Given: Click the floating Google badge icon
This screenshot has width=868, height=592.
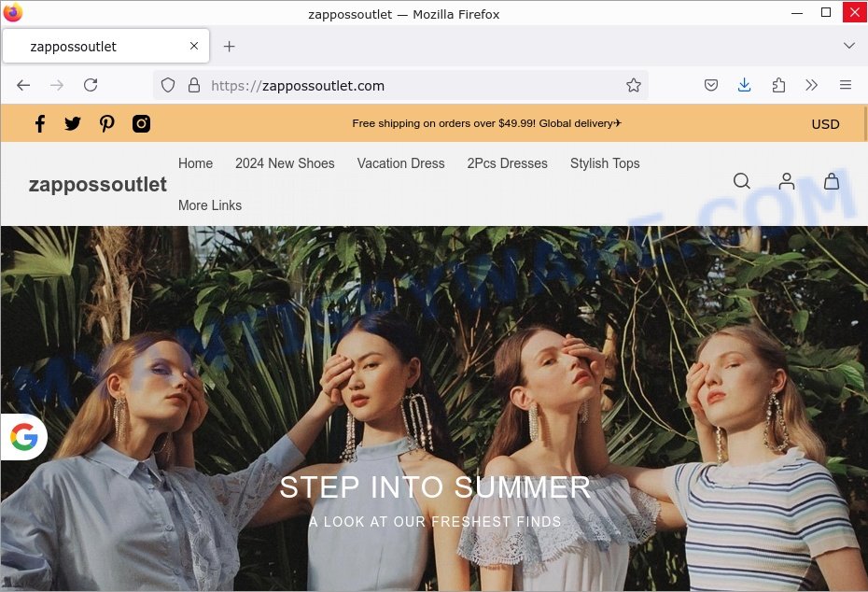Looking at the screenshot, I should point(24,437).
